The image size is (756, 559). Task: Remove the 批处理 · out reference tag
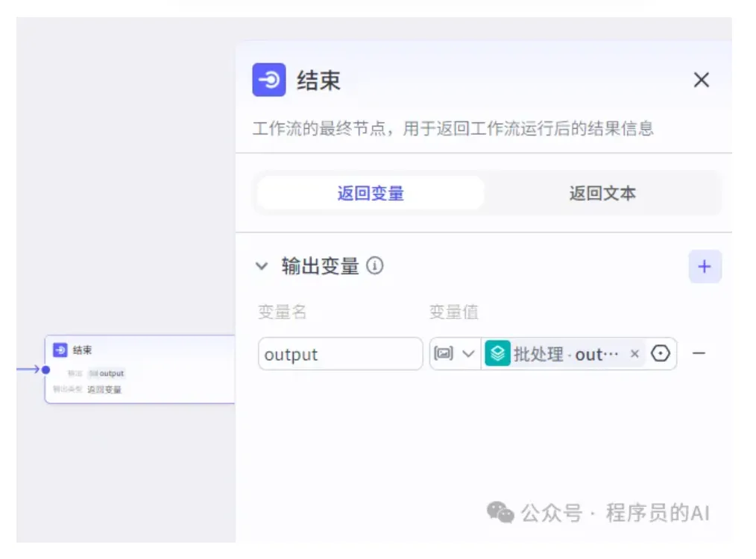point(634,354)
